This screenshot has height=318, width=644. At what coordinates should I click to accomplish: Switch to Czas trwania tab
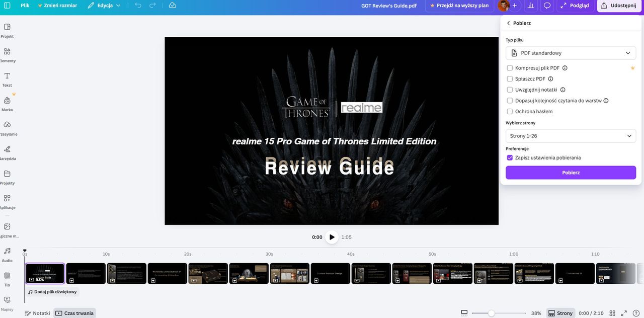click(x=74, y=313)
